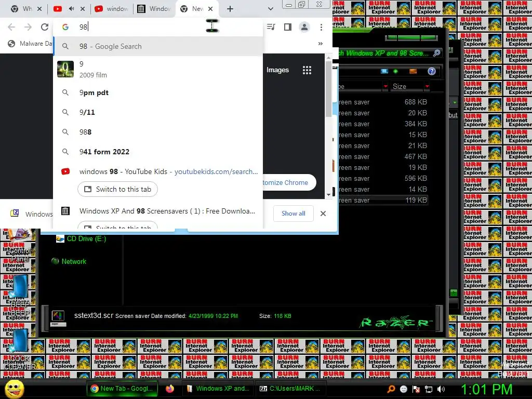532x399 pixels.
Task: Choose the '988' search suggestion
Action: point(158,132)
